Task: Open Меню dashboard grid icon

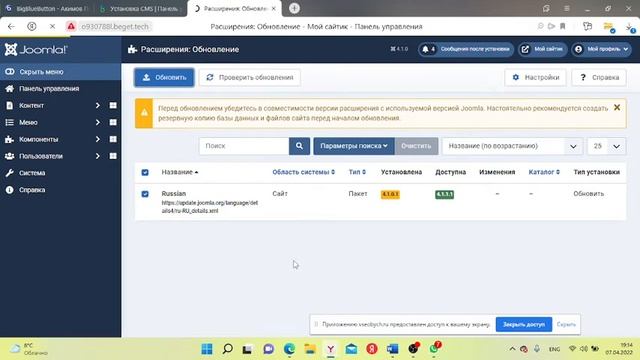Action: (x=113, y=122)
